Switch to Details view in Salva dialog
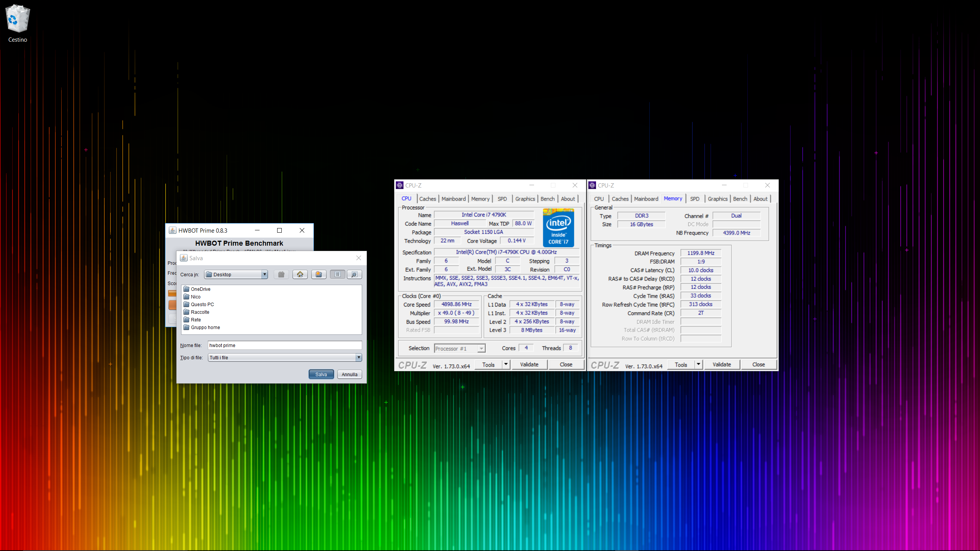The image size is (980, 551). pos(354,274)
